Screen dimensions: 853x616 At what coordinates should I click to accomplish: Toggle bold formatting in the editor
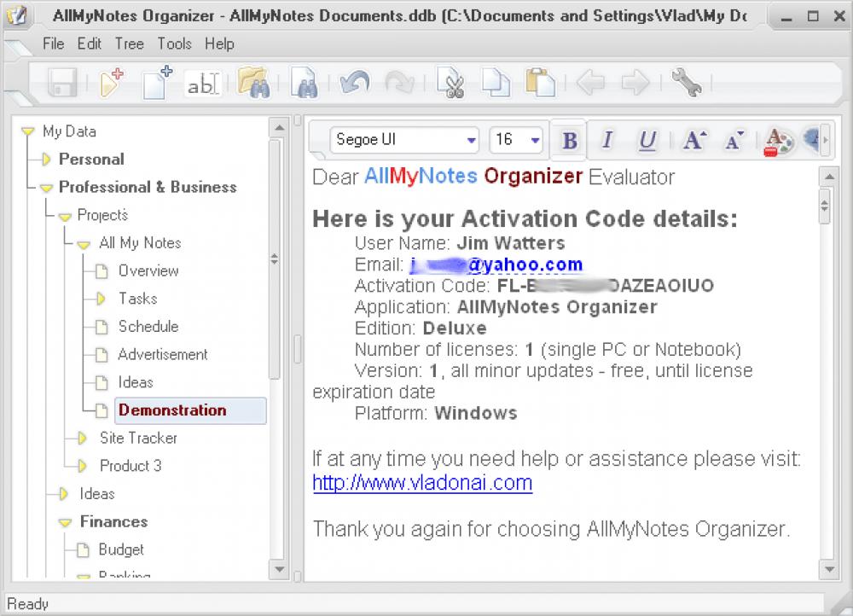coord(568,140)
